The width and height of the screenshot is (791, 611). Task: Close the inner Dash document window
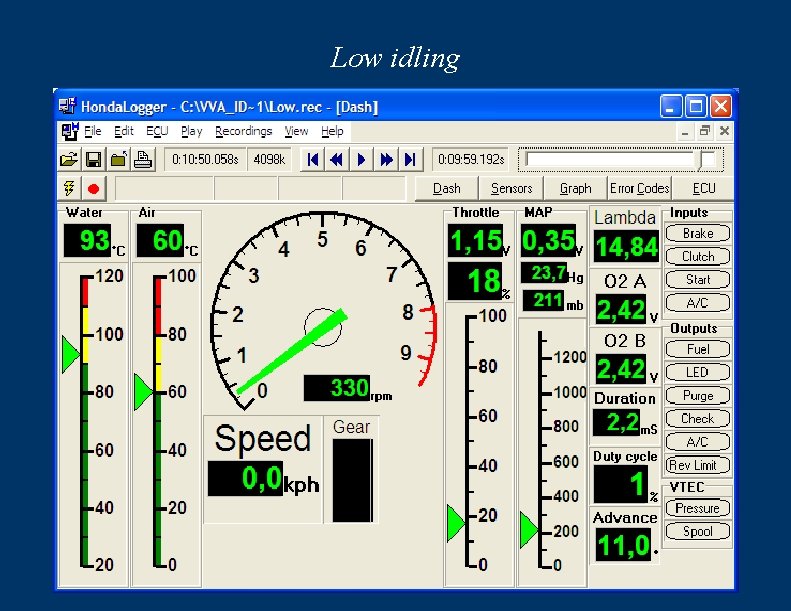click(x=724, y=132)
